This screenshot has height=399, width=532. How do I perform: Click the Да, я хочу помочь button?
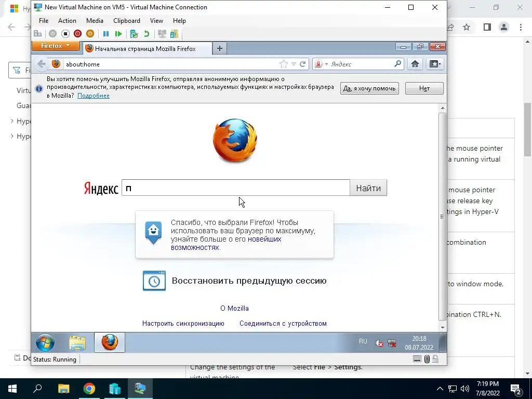[369, 88]
